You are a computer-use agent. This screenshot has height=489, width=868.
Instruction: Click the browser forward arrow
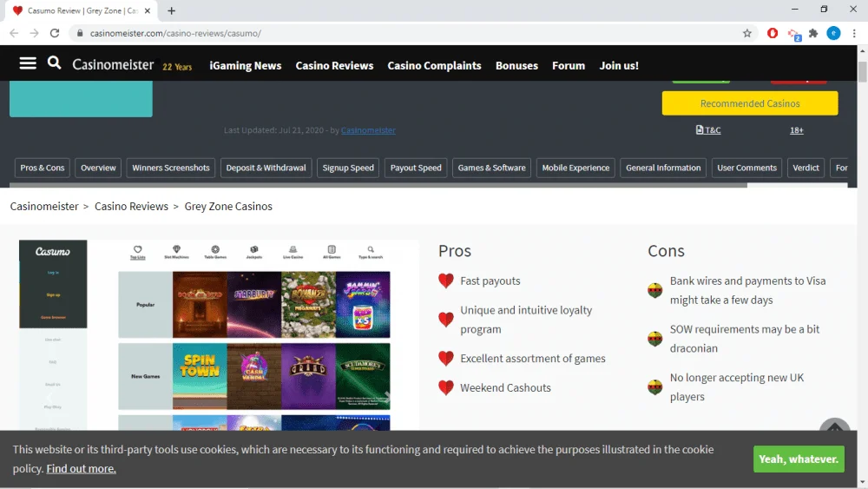(x=35, y=33)
